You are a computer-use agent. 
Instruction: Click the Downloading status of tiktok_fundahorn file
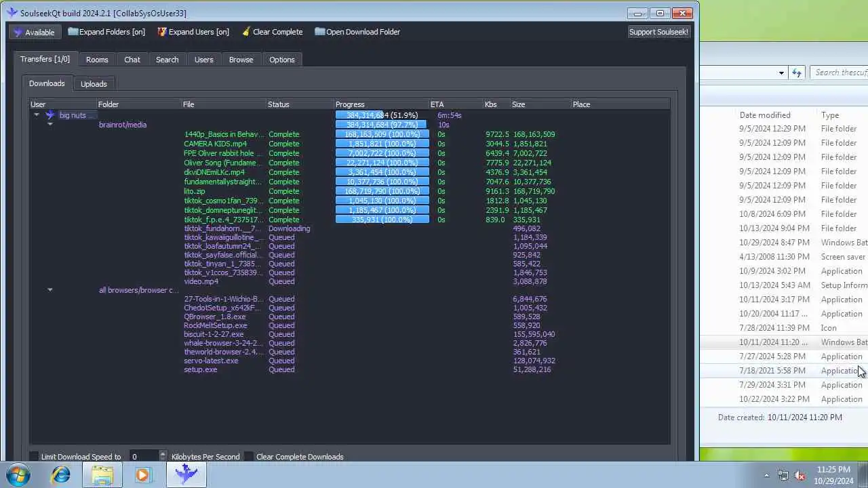coord(290,228)
